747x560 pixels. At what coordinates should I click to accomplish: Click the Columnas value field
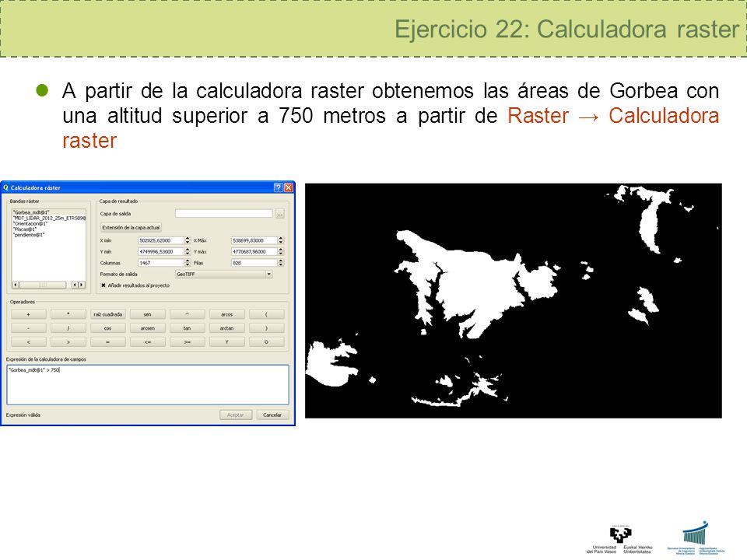[160, 263]
